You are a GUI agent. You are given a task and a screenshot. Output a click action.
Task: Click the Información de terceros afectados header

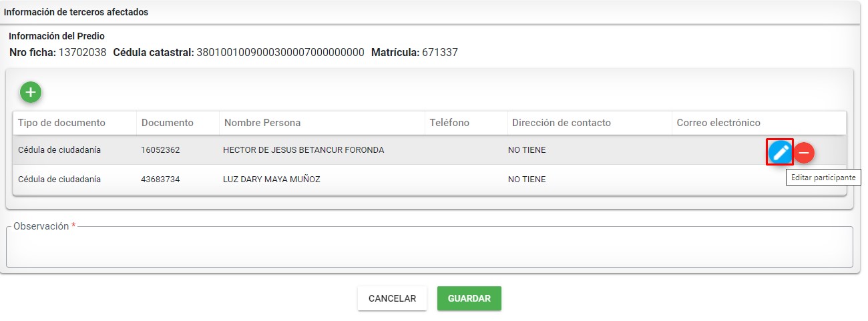point(76,12)
